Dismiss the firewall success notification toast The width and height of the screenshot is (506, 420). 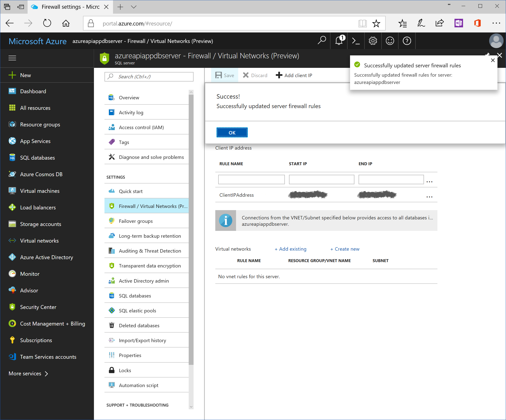click(x=493, y=60)
